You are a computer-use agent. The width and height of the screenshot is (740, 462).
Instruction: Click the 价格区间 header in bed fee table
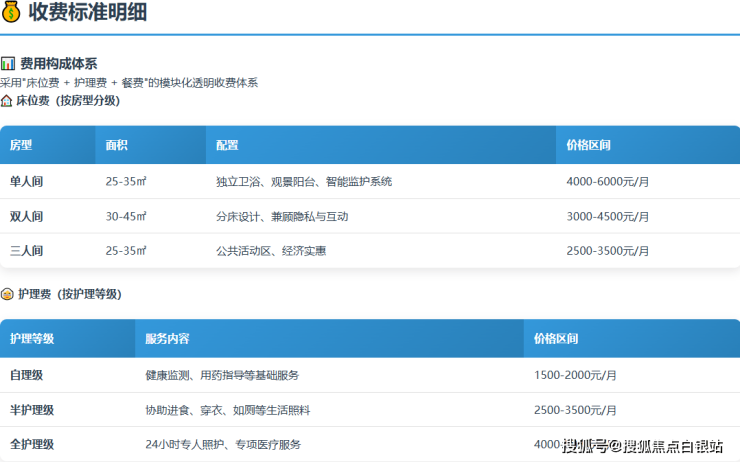pos(588,145)
